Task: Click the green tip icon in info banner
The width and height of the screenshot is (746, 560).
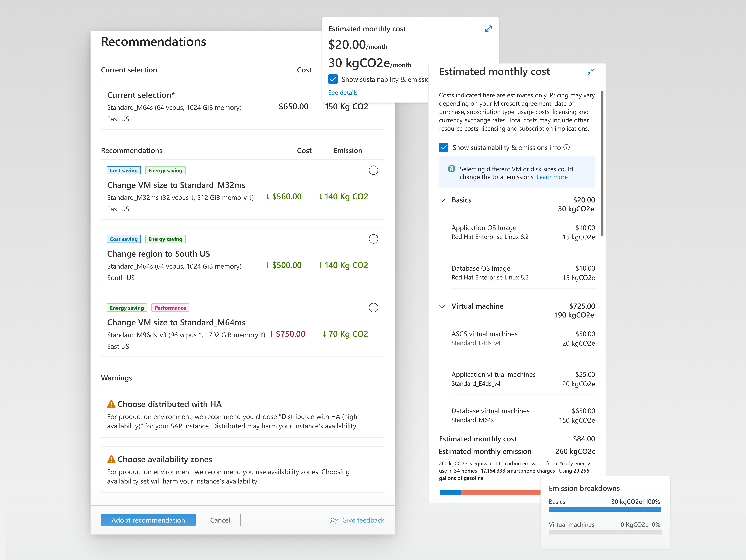Action: tap(451, 169)
